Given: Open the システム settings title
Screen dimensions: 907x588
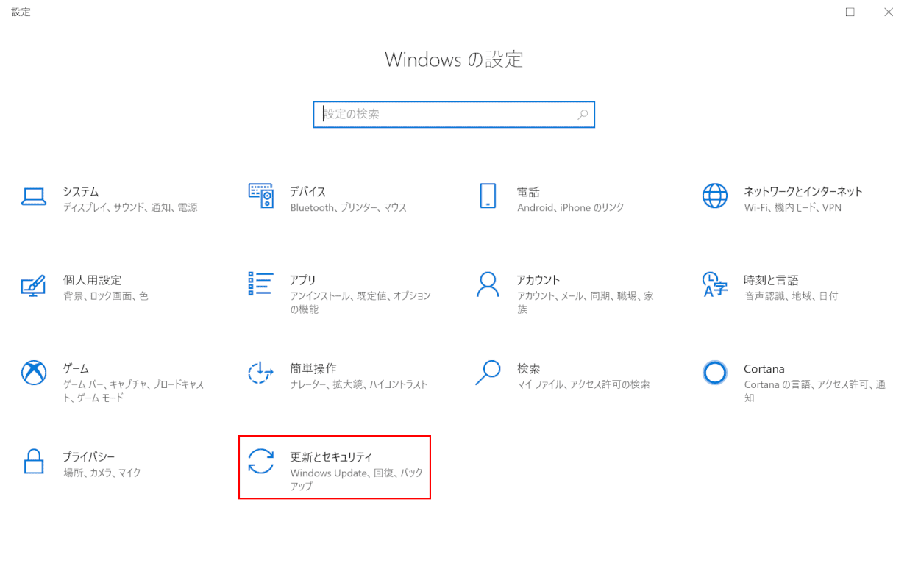Looking at the screenshot, I should click(81, 192).
